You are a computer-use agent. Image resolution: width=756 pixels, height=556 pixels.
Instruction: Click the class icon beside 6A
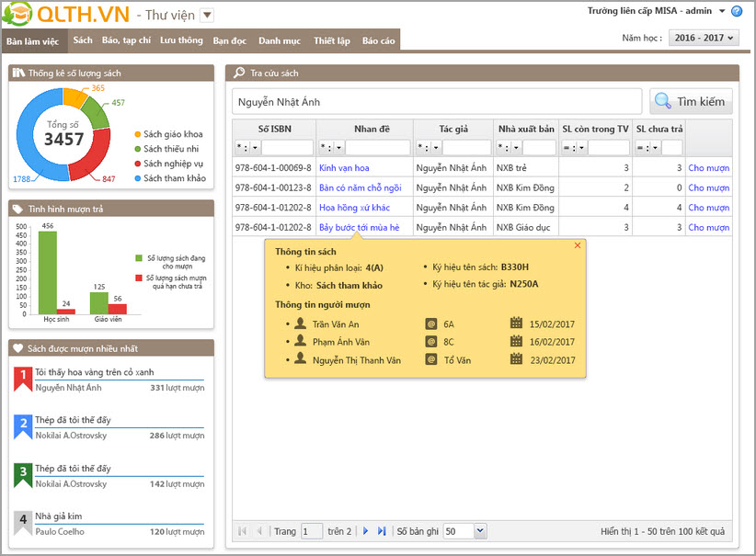tap(430, 323)
